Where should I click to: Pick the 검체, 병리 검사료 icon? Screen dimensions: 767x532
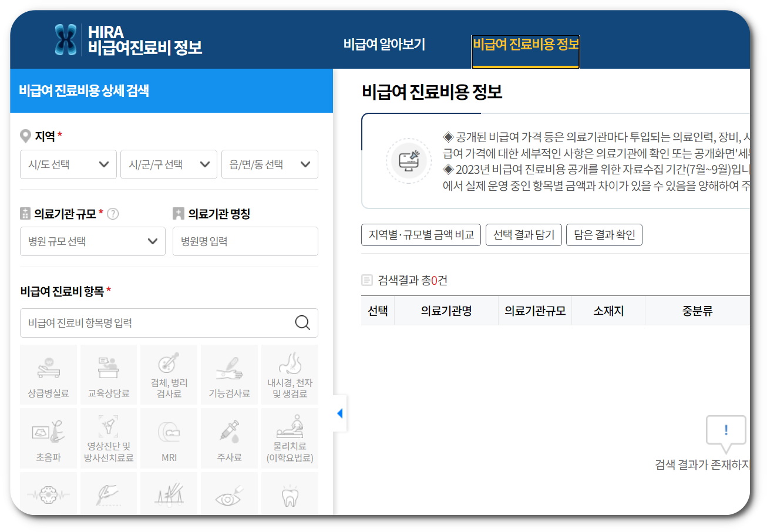coord(169,375)
